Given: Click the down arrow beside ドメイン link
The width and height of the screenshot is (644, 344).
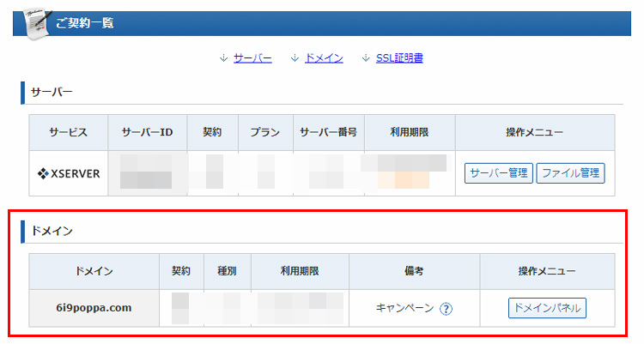Looking at the screenshot, I should (295, 58).
